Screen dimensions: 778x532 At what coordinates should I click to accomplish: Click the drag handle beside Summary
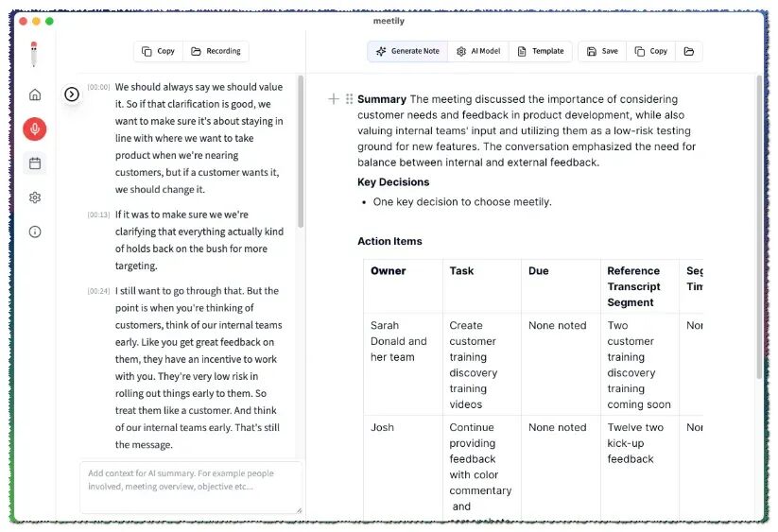pos(350,99)
